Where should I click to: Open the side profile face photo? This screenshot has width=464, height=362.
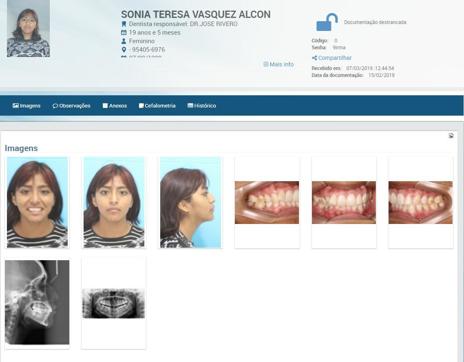(190, 203)
